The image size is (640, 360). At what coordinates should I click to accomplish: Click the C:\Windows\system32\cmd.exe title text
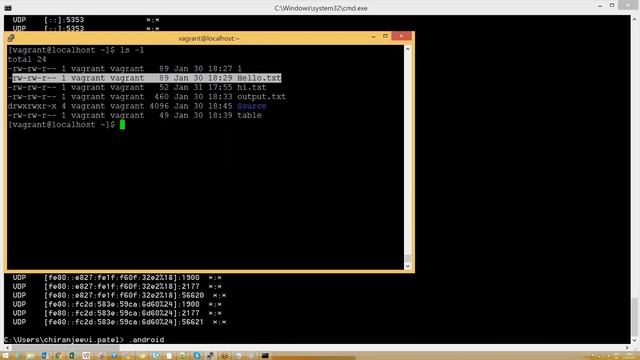(321, 8)
